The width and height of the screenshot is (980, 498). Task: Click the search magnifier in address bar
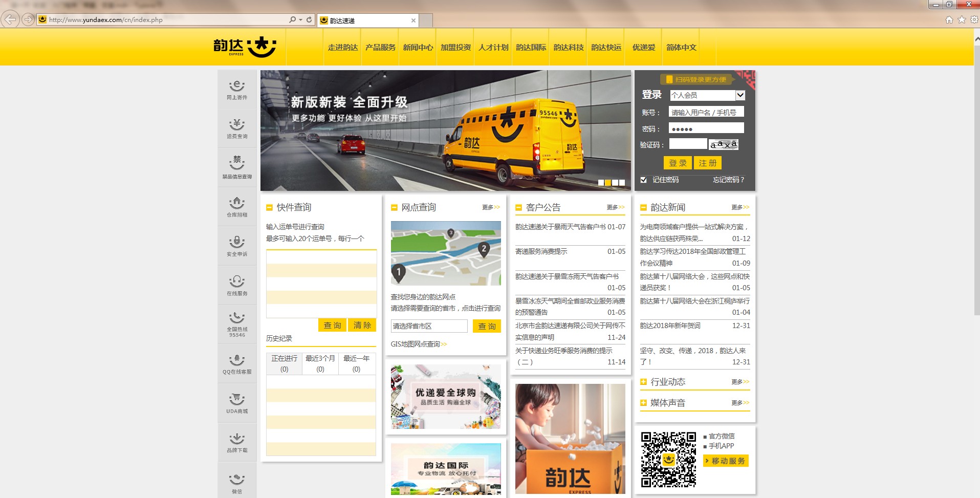tap(292, 19)
